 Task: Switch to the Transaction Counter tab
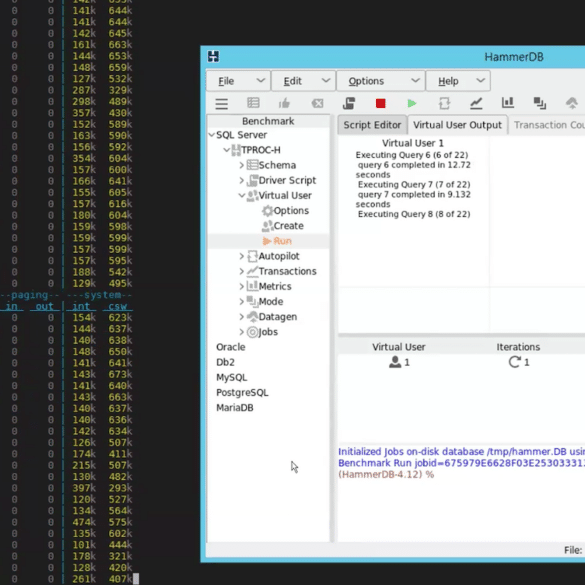click(548, 125)
